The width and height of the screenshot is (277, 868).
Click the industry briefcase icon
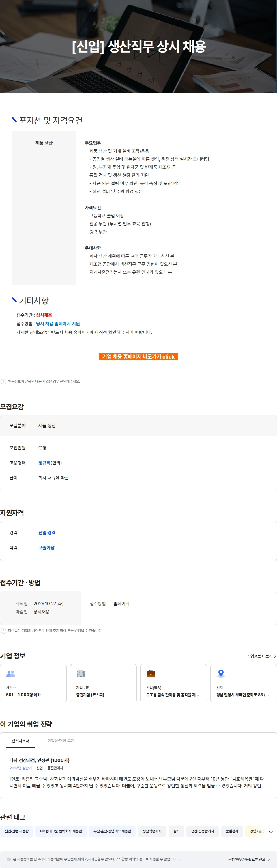tap(151, 674)
